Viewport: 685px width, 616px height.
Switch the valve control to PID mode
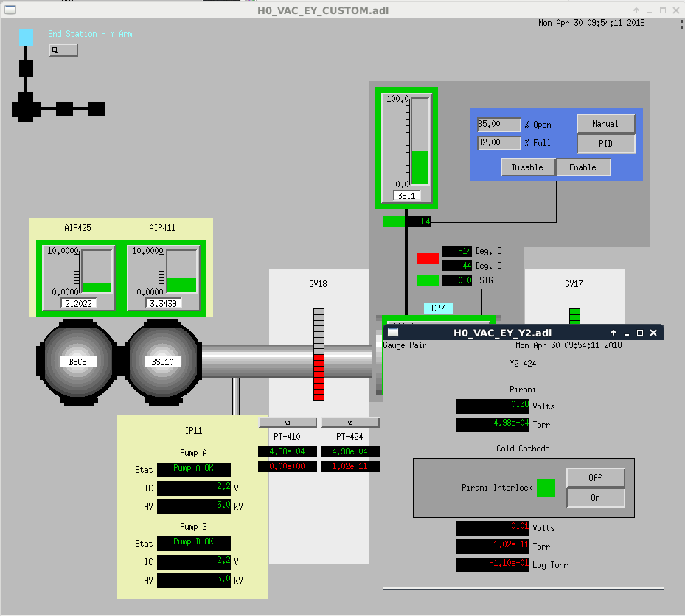click(605, 143)
